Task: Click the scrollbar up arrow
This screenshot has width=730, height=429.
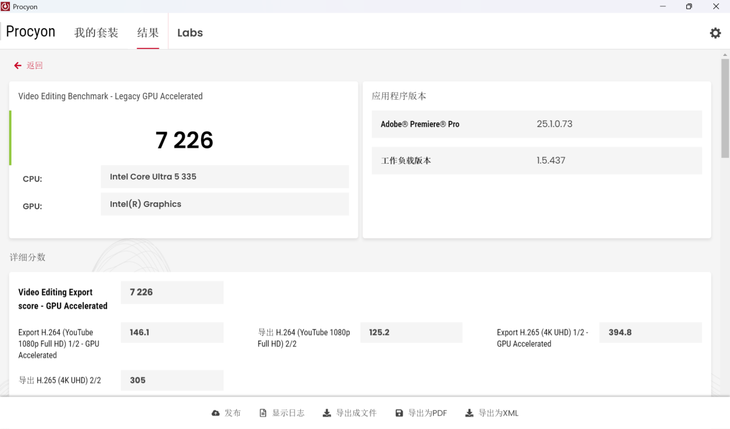Action: (x=725, y=55)
